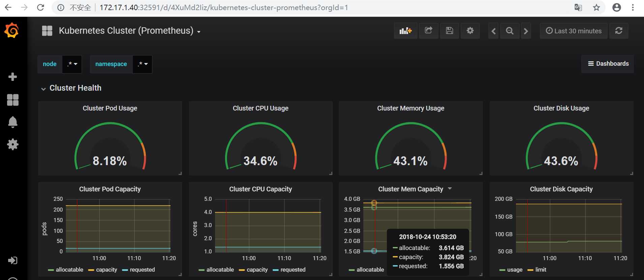Open the namespace variable dropdown
The image size is (644, 280).
pyautogui.click(x=142, y=64)
